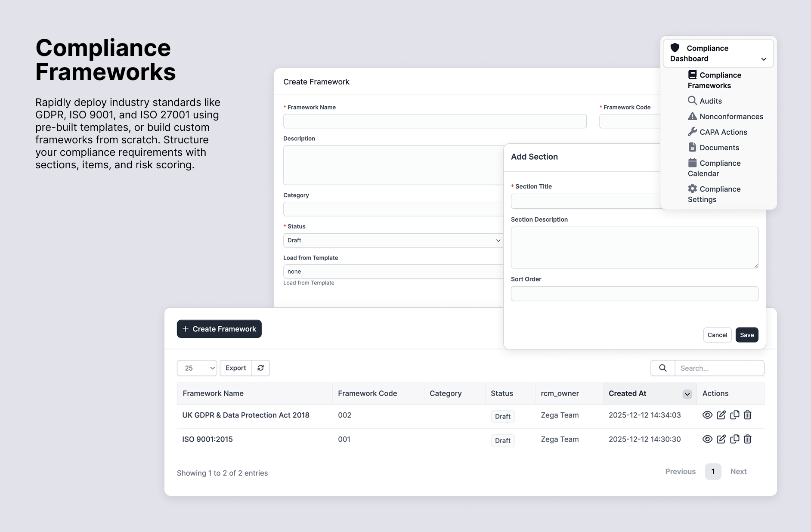Refresh the frameworks table
The height and width of the screenshot is (532, 811).
261,368
